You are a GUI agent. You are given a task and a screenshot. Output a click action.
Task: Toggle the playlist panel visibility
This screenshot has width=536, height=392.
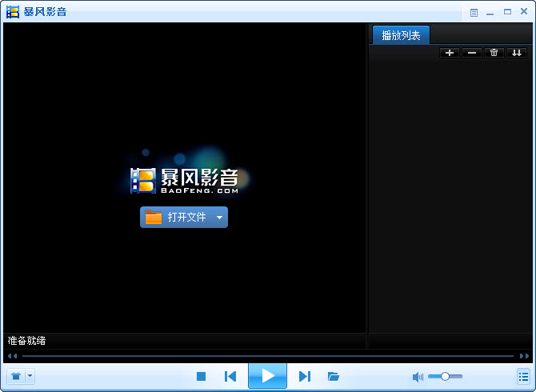(x=523, y=376)
